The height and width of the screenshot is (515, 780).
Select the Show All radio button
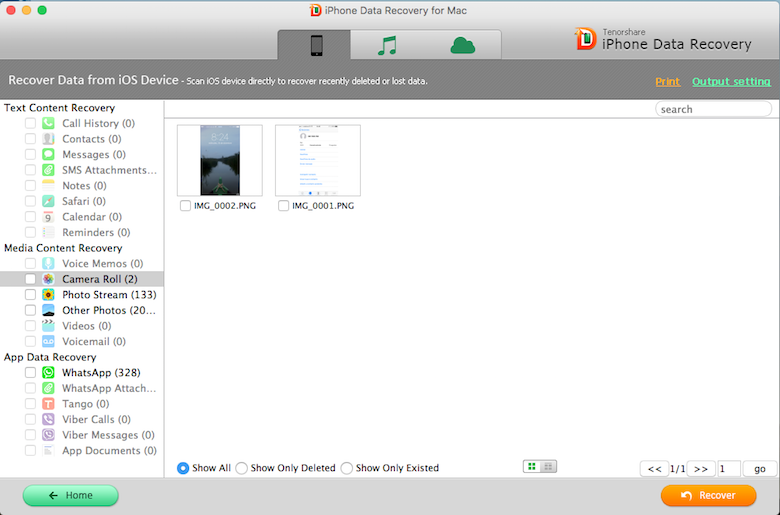click(183, 468)
